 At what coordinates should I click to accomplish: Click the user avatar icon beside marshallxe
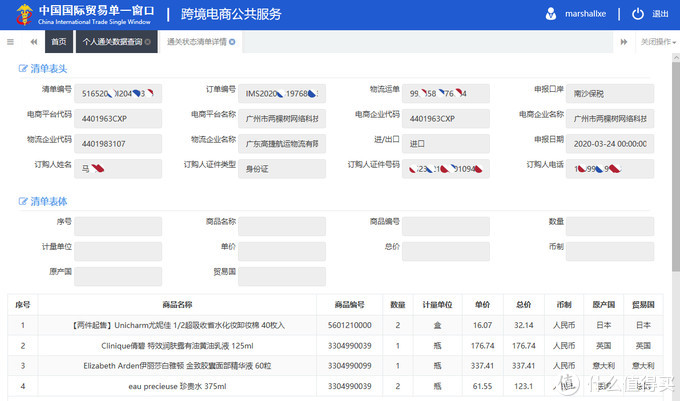551,14
